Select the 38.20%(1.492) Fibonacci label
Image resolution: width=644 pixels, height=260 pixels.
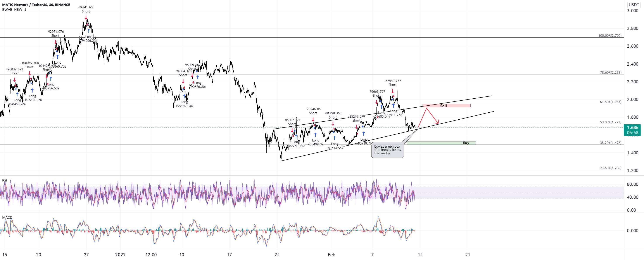[611, 143]
